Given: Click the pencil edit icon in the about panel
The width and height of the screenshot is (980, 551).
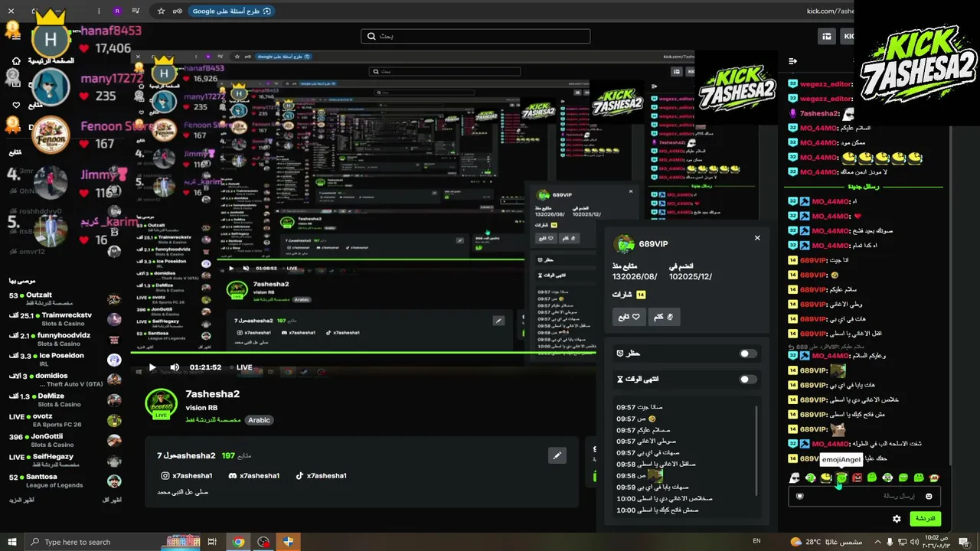Looking at the screenshot, I should [x=557, y=455].
